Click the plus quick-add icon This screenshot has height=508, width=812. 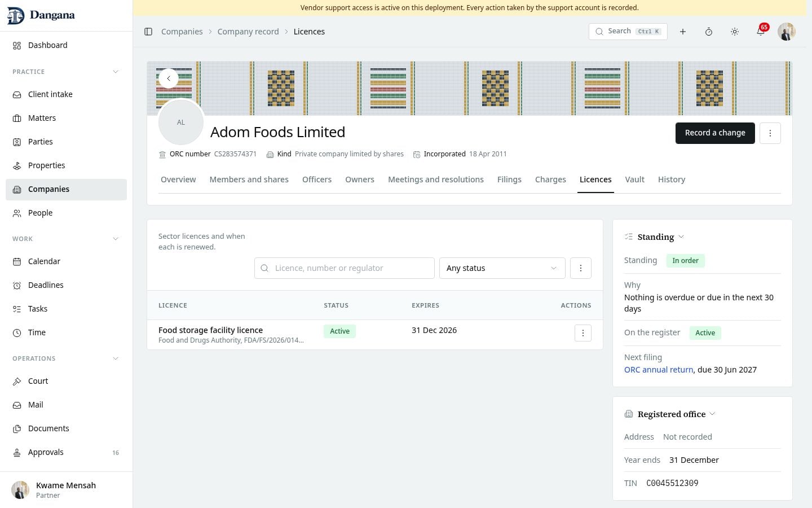(682, 32)
